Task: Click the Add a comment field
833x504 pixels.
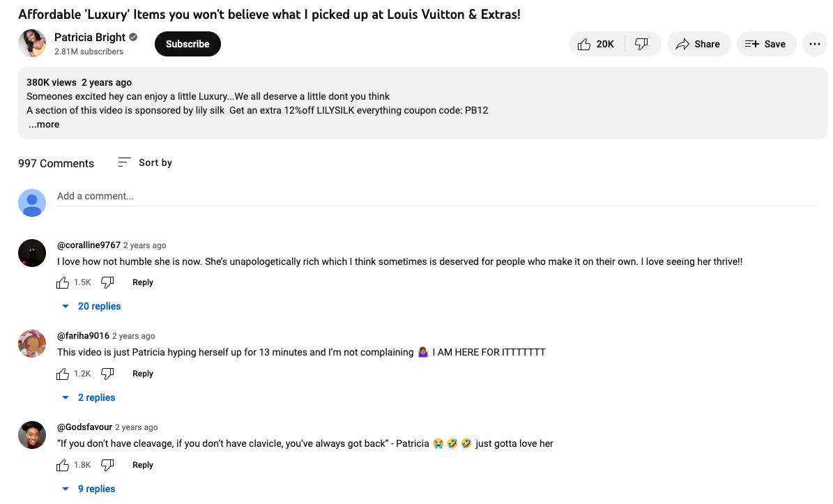Action: pyautogui.click(x=436, y=197)
